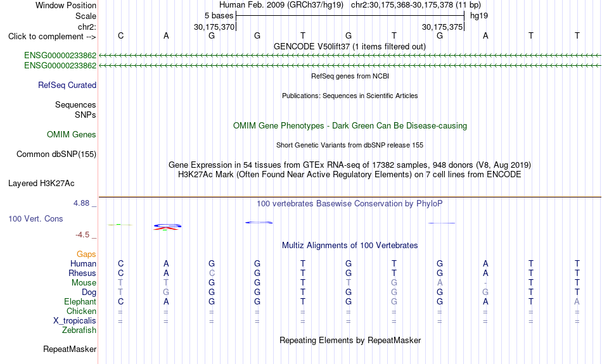Click the 'Human Feb. 2009 (GRCh37/hg19)' text
The width and height of the screenshot is (602, 364).
[282, 5]
